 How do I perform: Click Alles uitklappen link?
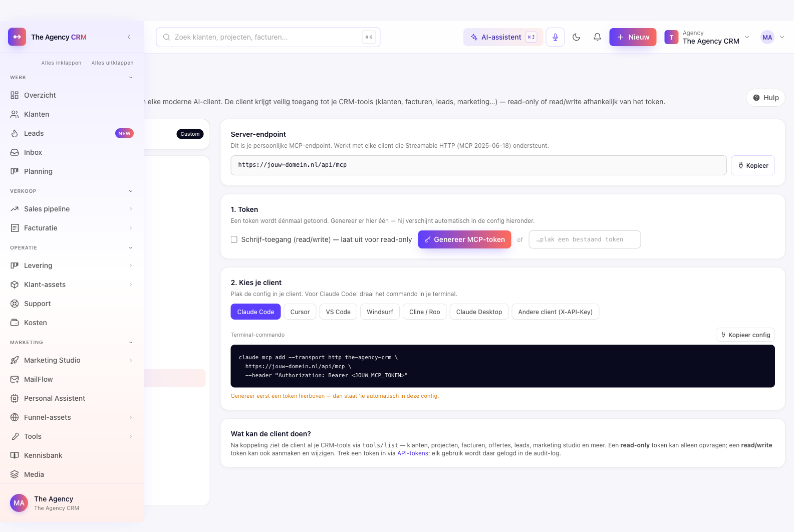click(112, 63)
